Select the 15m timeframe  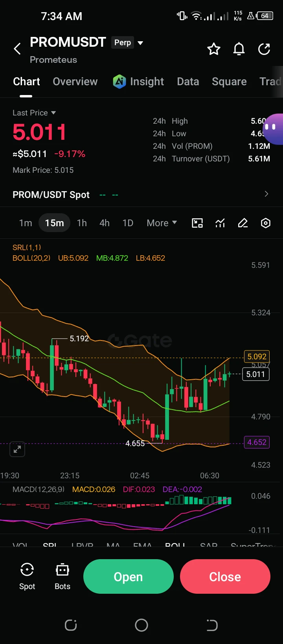tap(54, 223)
